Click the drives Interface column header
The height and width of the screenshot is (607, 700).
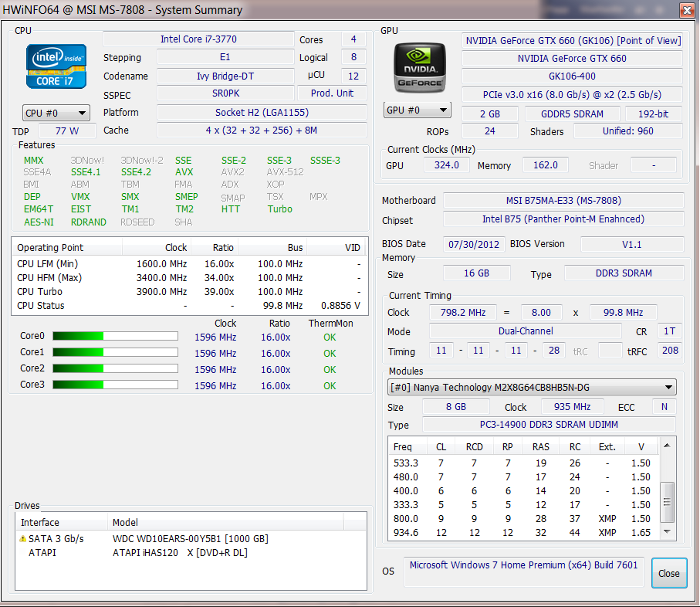(61, 522)
